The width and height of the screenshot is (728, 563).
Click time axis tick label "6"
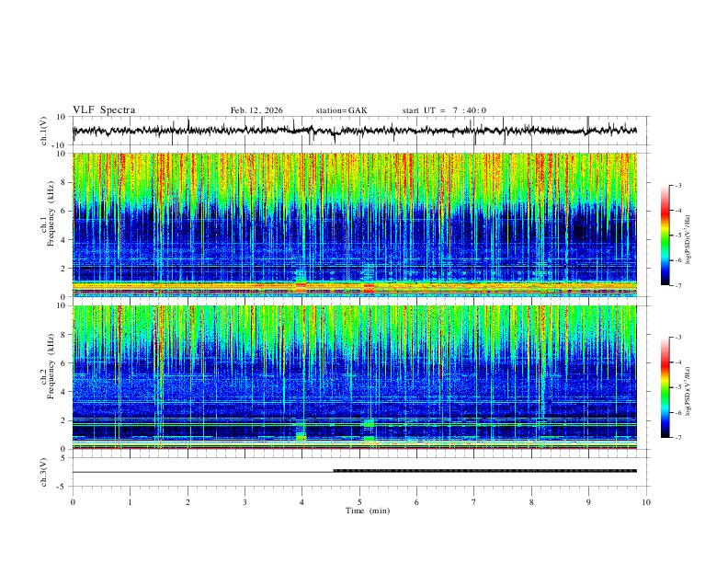coord(417,502)
